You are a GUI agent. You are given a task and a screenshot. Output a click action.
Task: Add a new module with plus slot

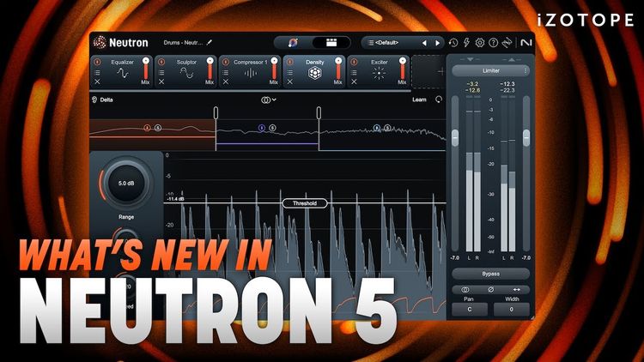[x=428, y=71]
